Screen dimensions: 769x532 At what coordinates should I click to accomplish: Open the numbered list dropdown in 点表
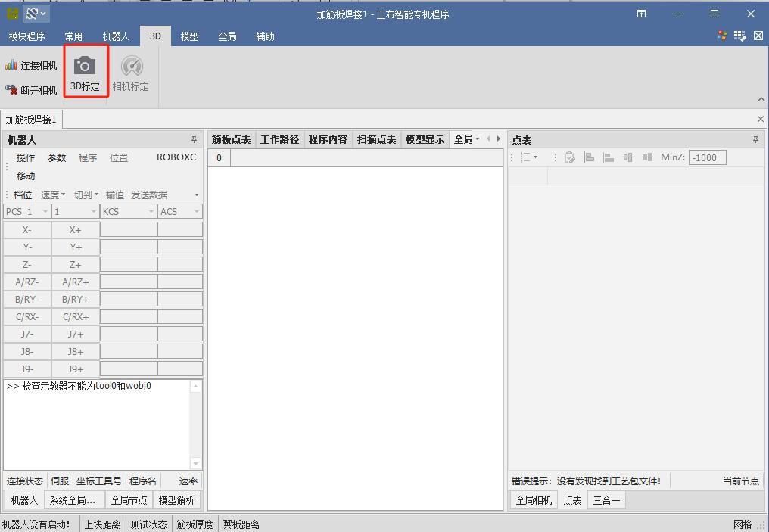point(528,157)
